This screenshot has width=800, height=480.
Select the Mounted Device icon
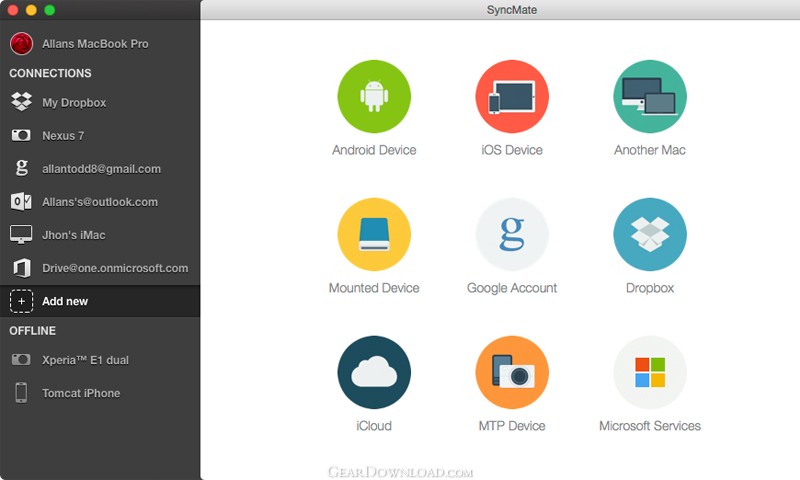[374, 234]
